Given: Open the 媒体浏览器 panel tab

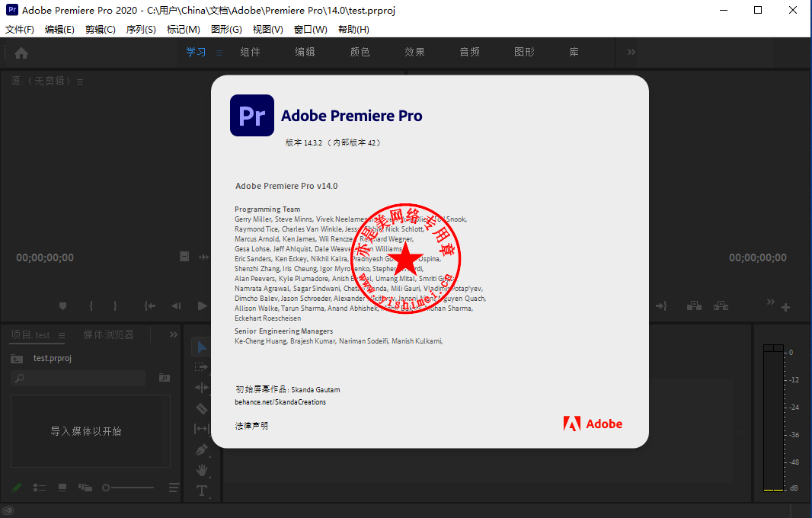Looking at the screenshot, I should pos(109,334).
